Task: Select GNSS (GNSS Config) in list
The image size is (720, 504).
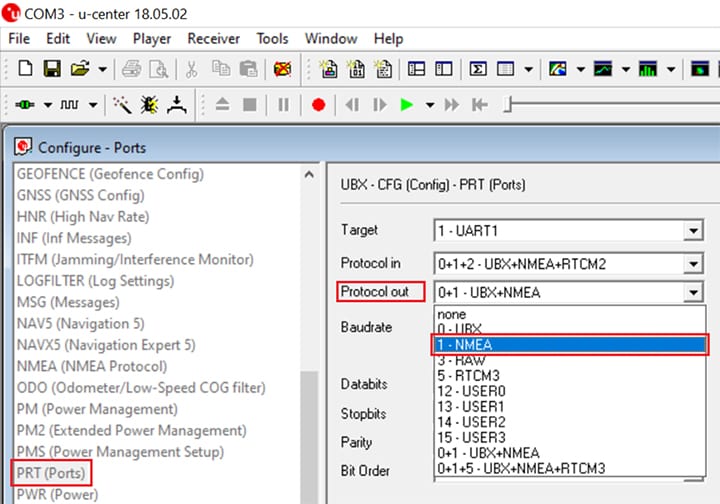Action: click(81, 196)
